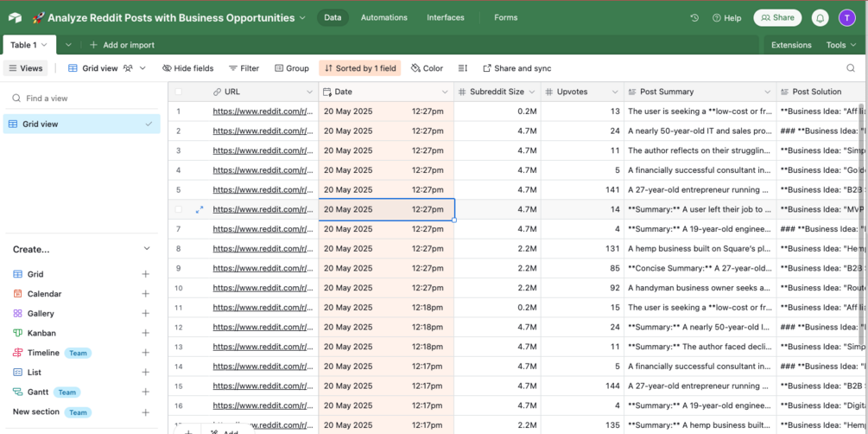Add a Timeline view with plus icon
The height and width of the screenshot is (434, 868).
tap(146, 353)
